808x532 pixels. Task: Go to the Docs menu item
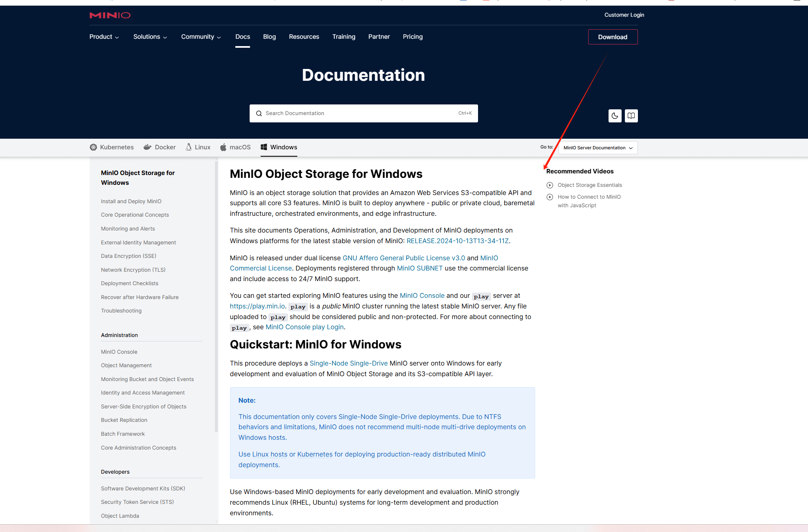click(x=243, y=37)
